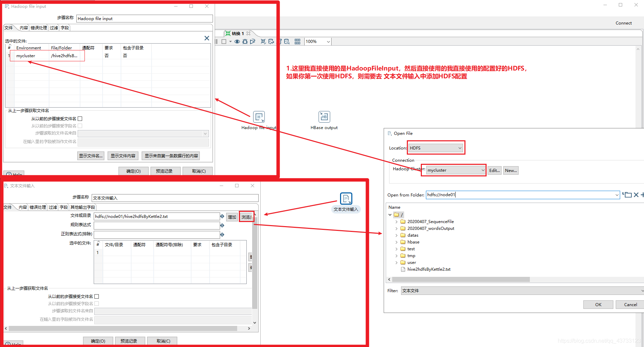Expand the hbase folder
Image resolution: width=644 pixels, height=347 pixels.
[396, 242]
